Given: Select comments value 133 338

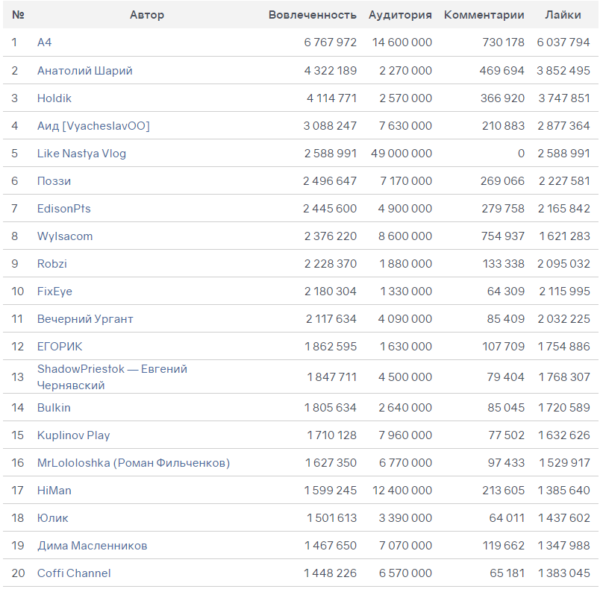Looking at the screenshot, I should pos(503,264).
